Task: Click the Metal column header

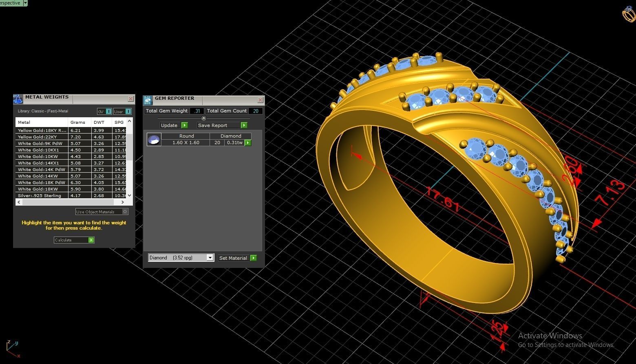Action: point(42,122)
